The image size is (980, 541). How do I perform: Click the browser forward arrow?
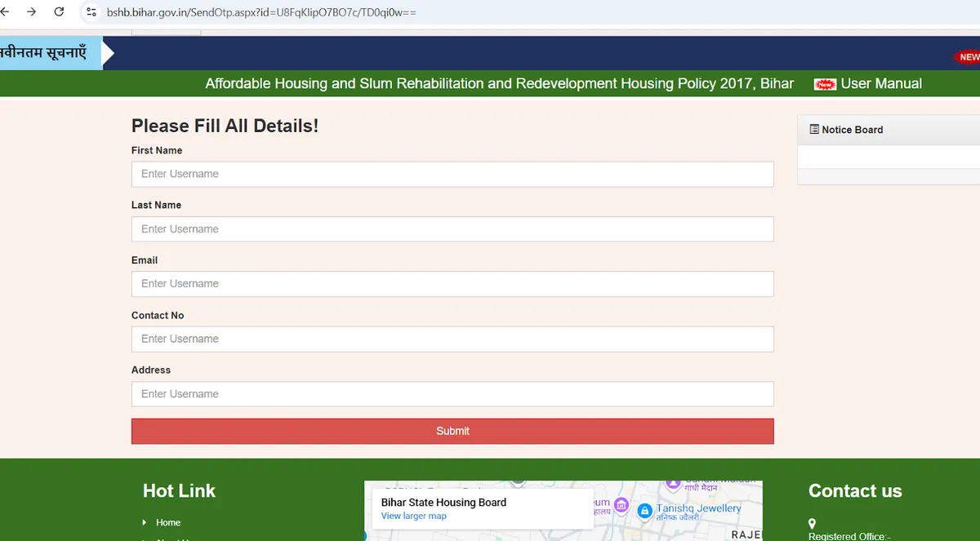coord(31,12)
